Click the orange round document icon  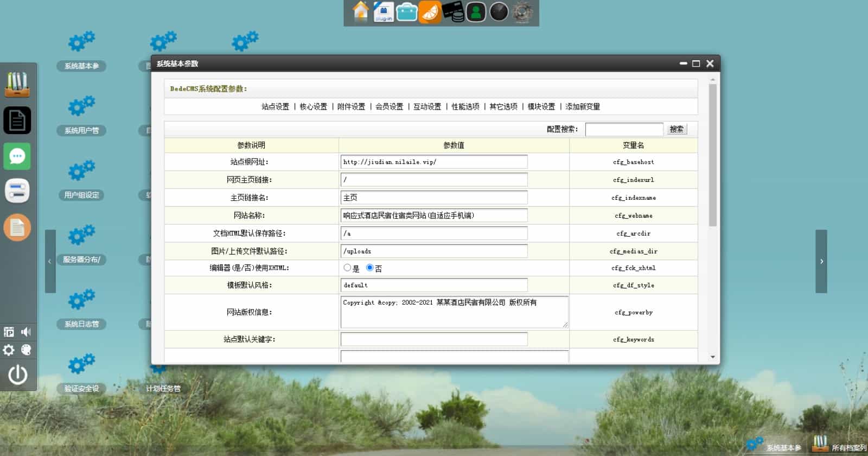[x=17, y=227]
